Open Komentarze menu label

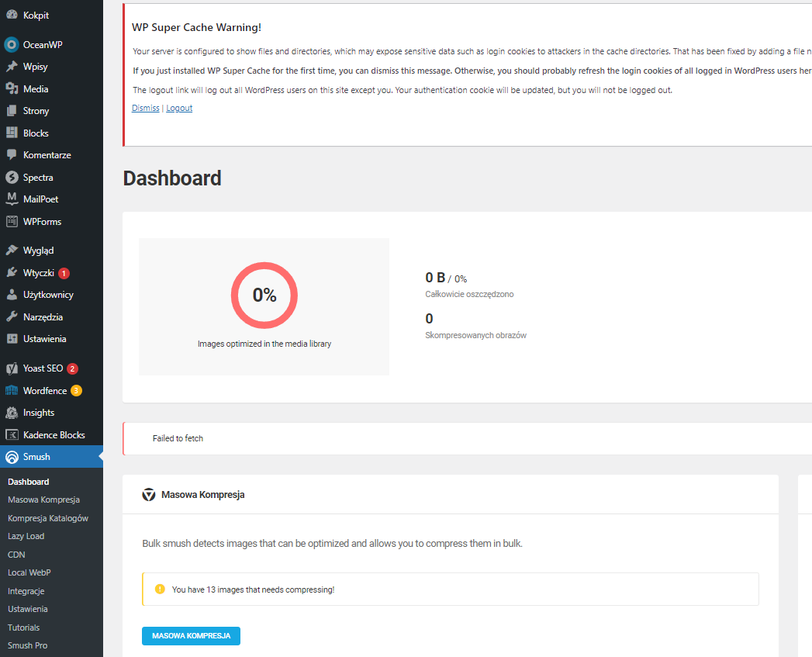click(47, 154)
